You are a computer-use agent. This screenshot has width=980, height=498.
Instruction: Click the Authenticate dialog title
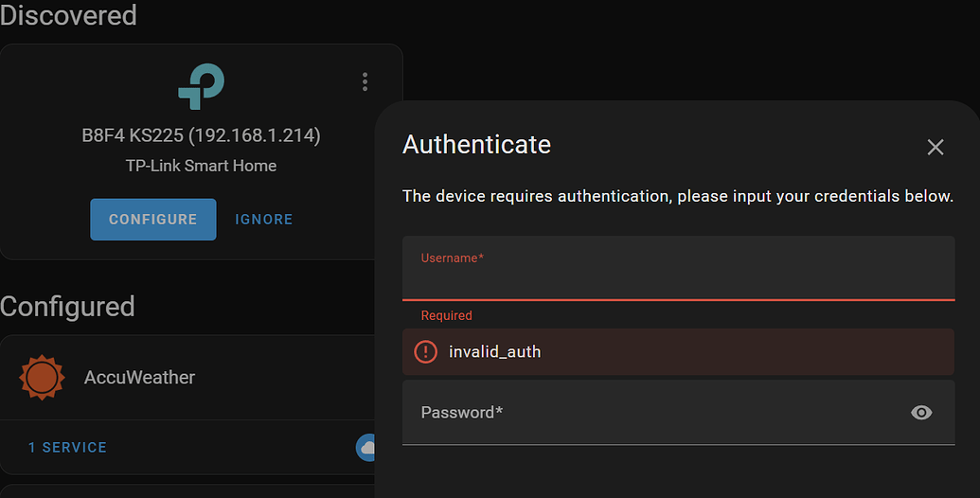476,145
